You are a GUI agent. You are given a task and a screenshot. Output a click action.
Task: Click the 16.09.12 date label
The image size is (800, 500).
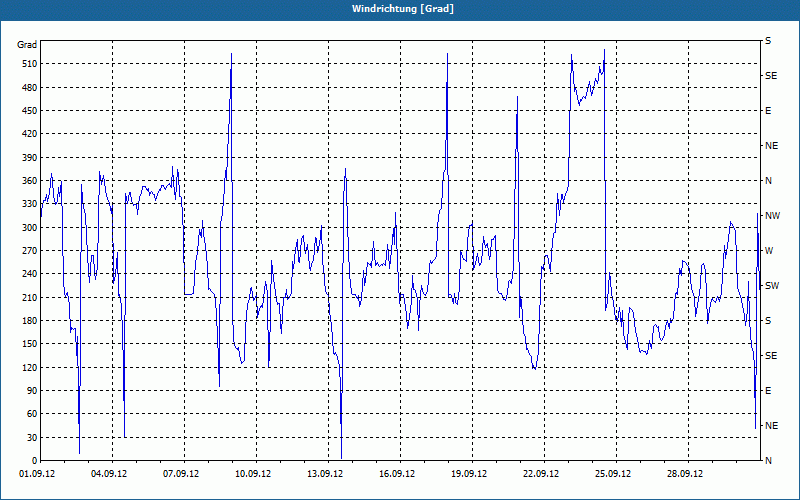pyautogui.click(x=397, y=474)
